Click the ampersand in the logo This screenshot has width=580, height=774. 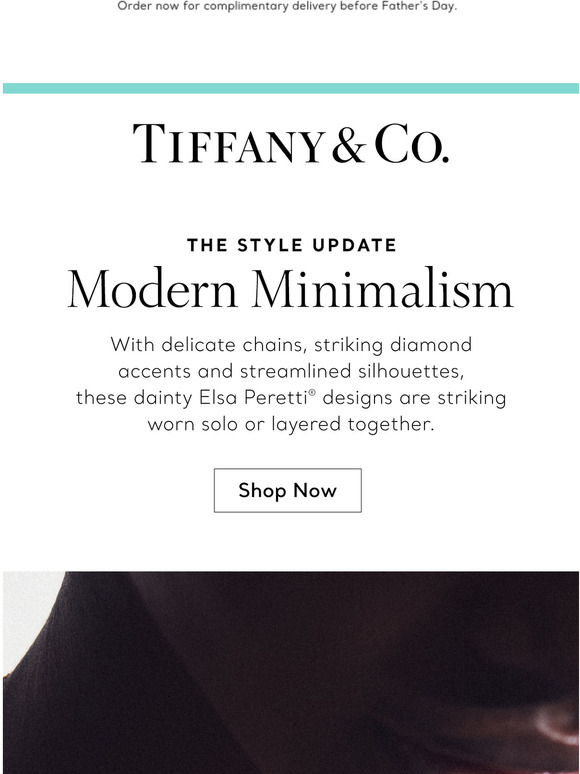349,144
